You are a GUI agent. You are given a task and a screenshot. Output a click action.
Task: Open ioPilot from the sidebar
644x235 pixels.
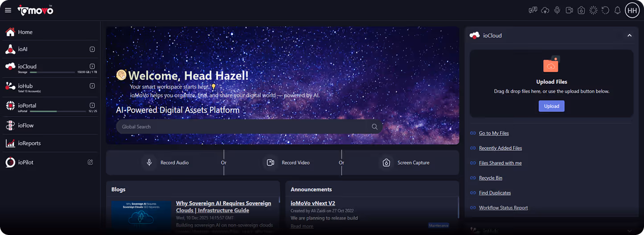coord(25,162)
